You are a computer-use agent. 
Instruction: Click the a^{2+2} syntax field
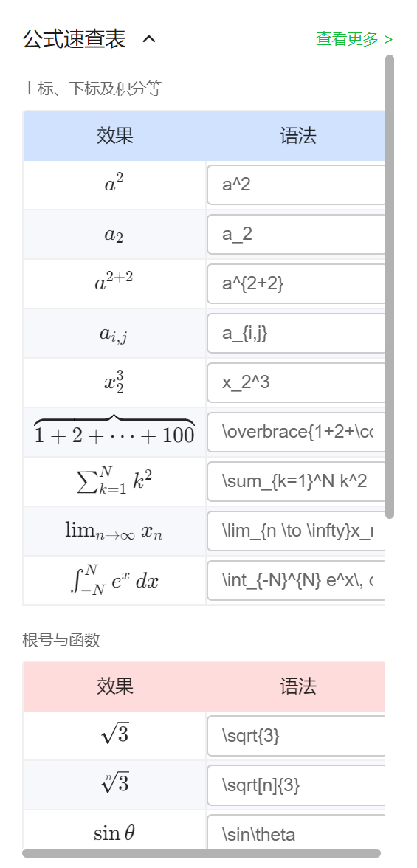pos(296,284)
